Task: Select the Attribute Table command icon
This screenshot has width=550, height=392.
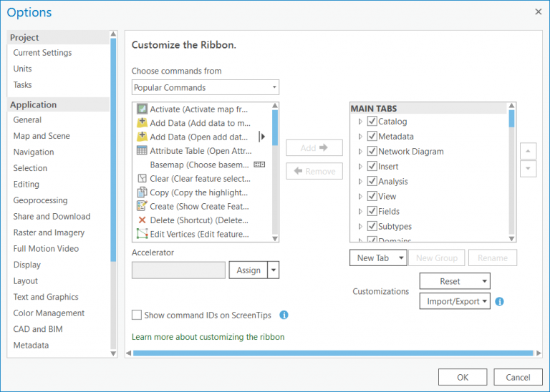Action: 142,151
